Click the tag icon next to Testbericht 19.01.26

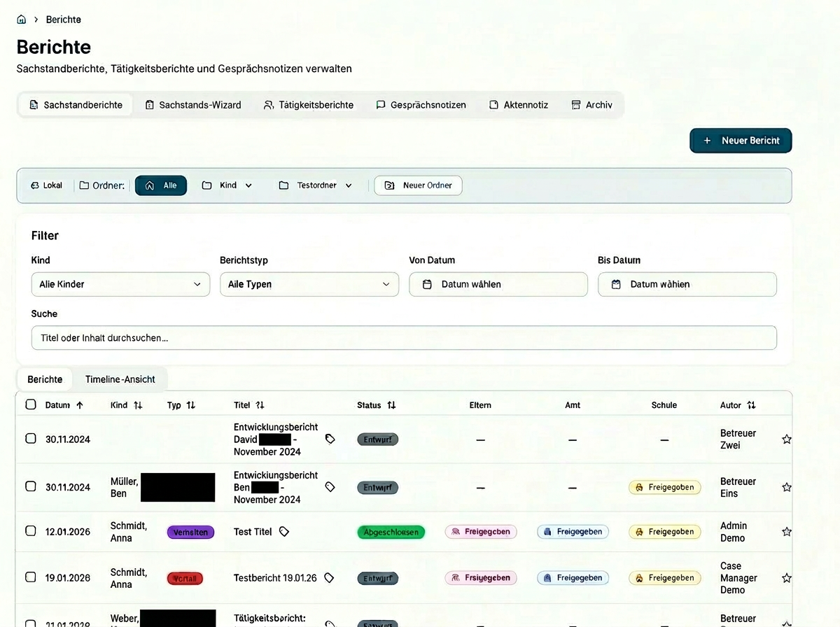(x=329, y=578)
